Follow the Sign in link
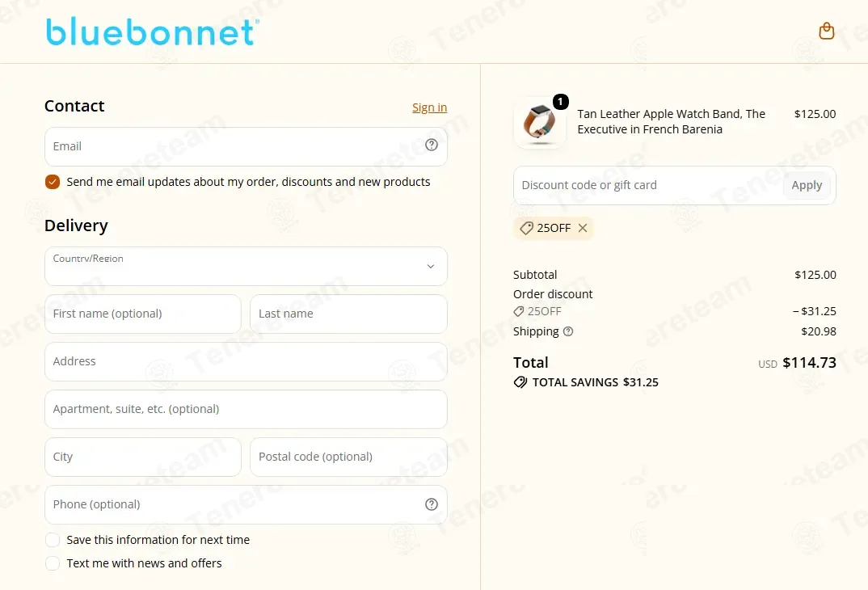868x590 pixels. [x=429, y=107]
